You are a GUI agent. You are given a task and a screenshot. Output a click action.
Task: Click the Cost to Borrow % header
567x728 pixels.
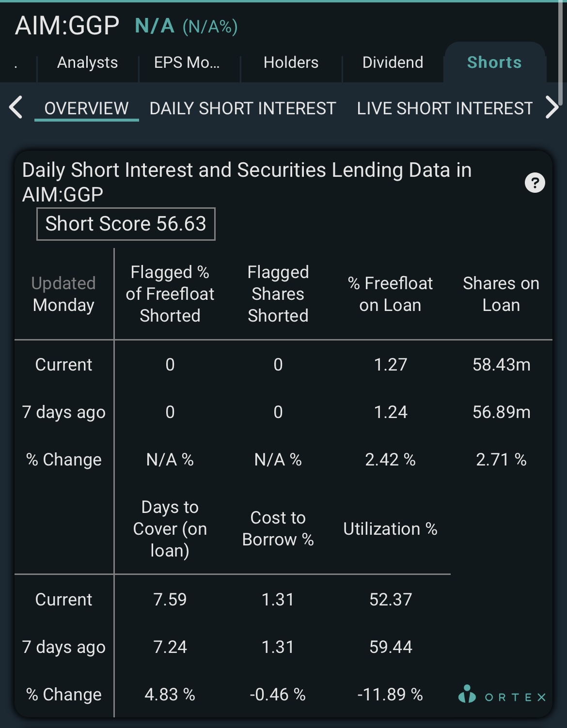278,528
